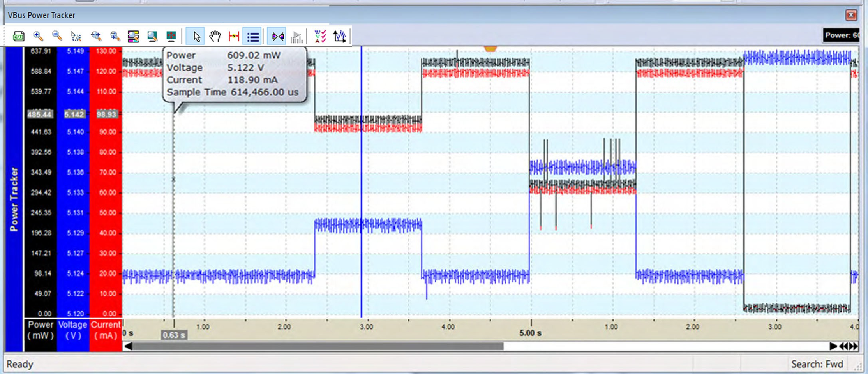
Task: Click the vertical Power Tracker side label
Action: point(14,199)
